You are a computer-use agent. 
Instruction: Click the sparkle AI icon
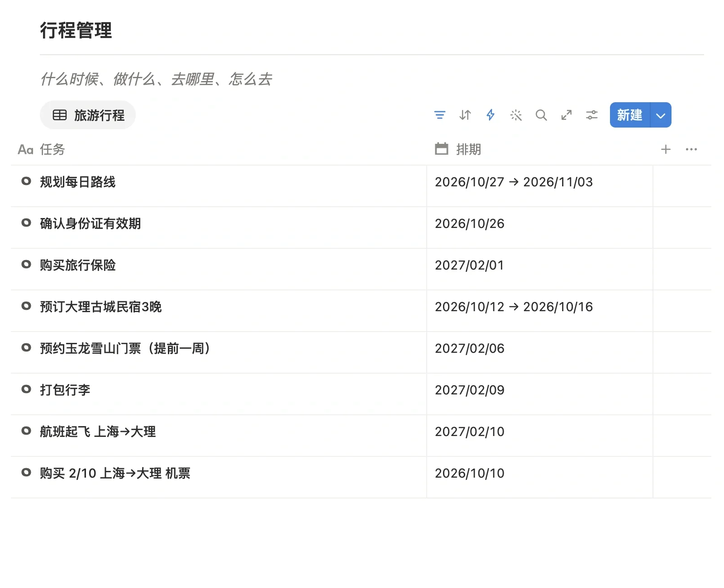click(x=516, y=115)
